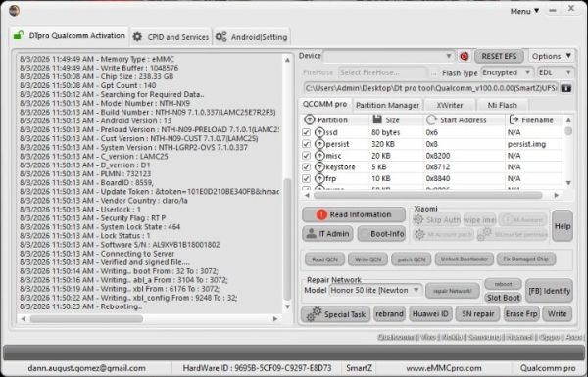Click the Fix Damaged Chip button

[526, 259]
